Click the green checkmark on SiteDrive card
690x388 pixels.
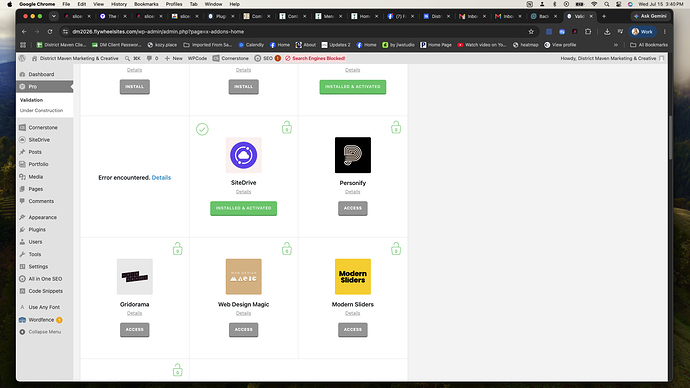coord(202,129)
